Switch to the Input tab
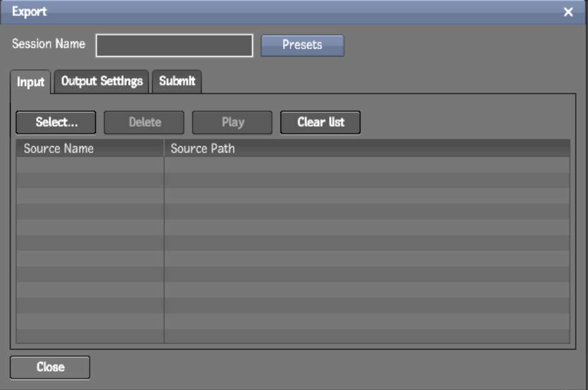Viewport: 588px width, 390px height. [x=30, y=82]
